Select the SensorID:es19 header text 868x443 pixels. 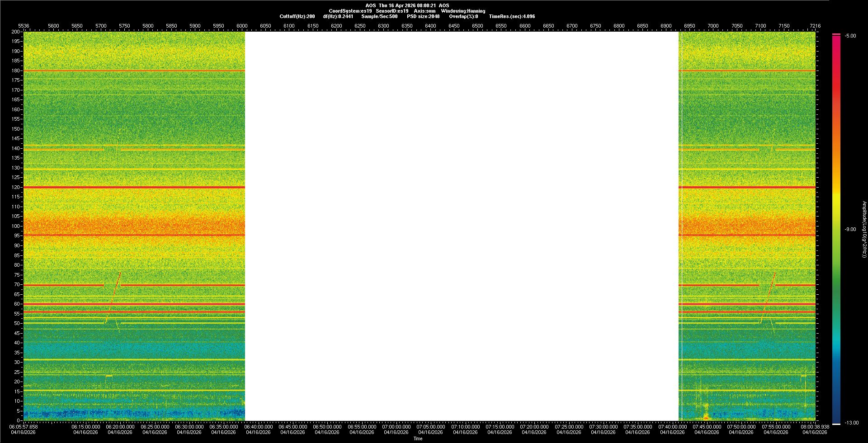(x=392, y=11)
